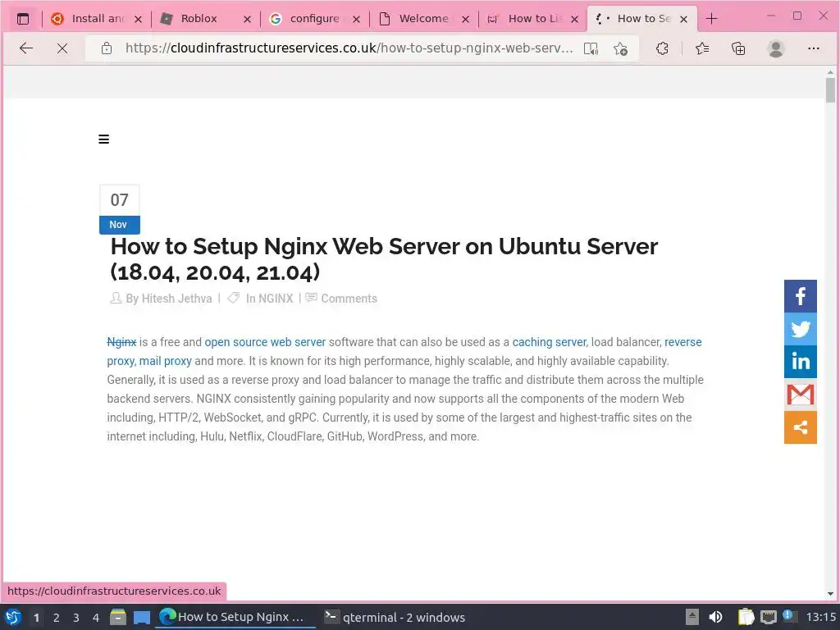Share article on Twitter

801,328
